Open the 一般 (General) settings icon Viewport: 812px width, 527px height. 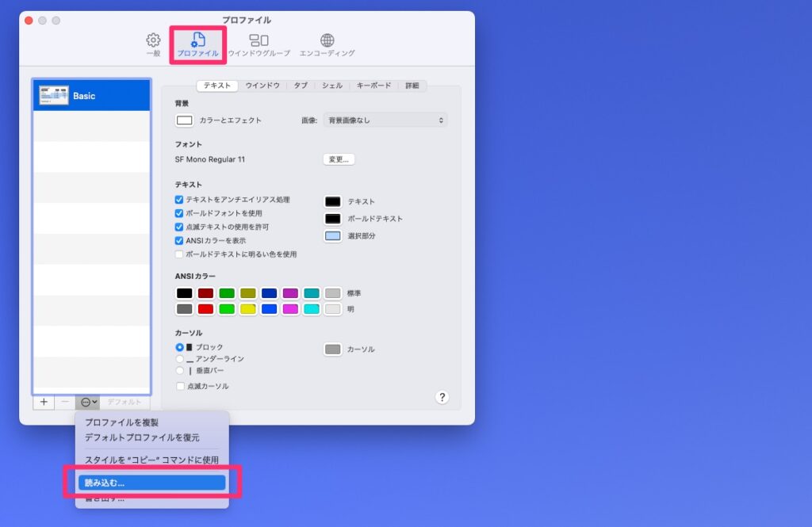coord(153,40)
